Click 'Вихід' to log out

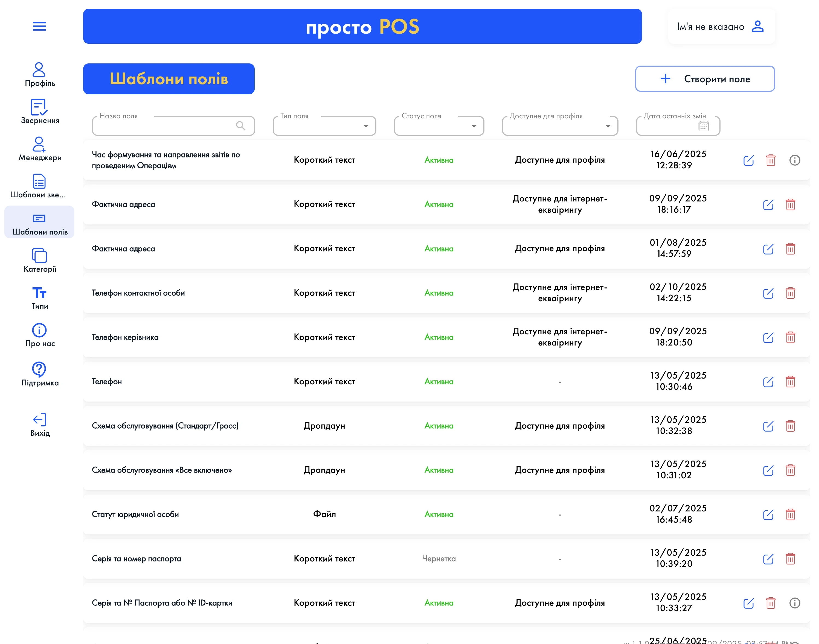point(40,424)
